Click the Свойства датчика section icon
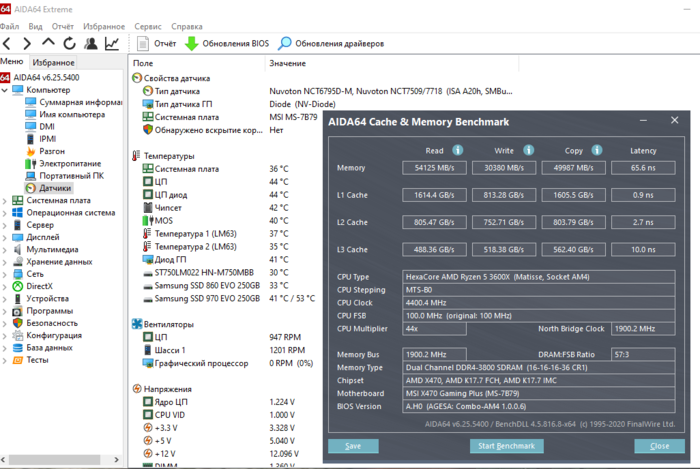This screenshot has height=469, width=700. pyautogui.click(x=137, y=78)
